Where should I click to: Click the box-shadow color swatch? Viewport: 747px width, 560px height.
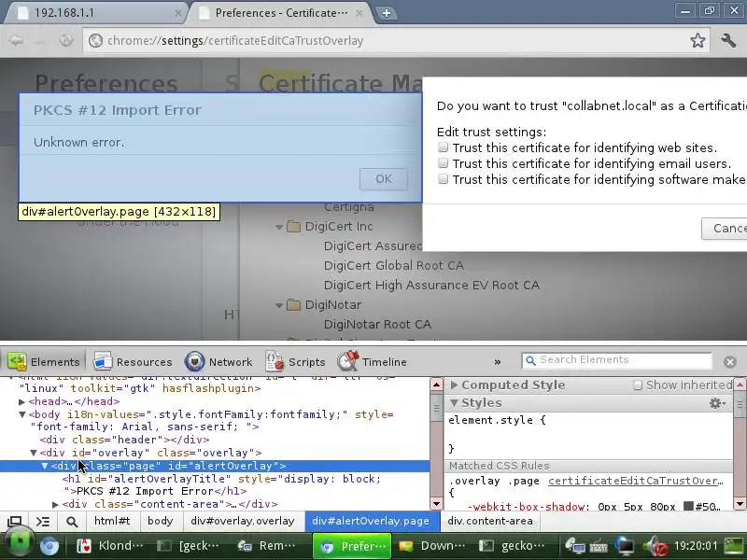point(688,506)
